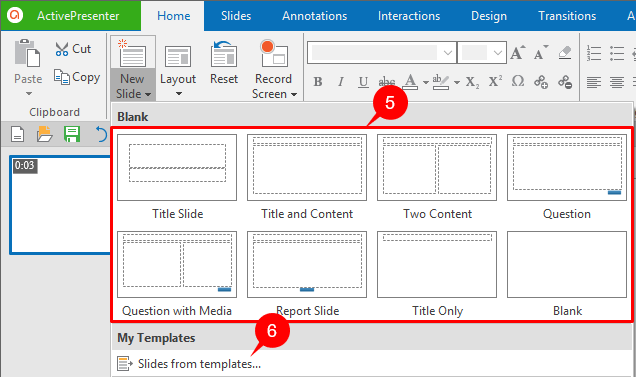
Task: Open the Design tab
Action: click(489, 16)
